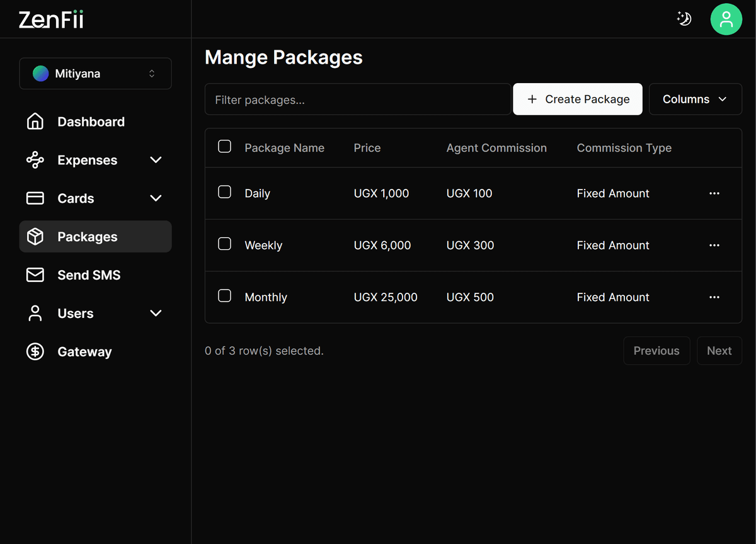This screenshot has height=544, width=756.
Task: Open the user profile avatar
Action: (x=726, y=19)
